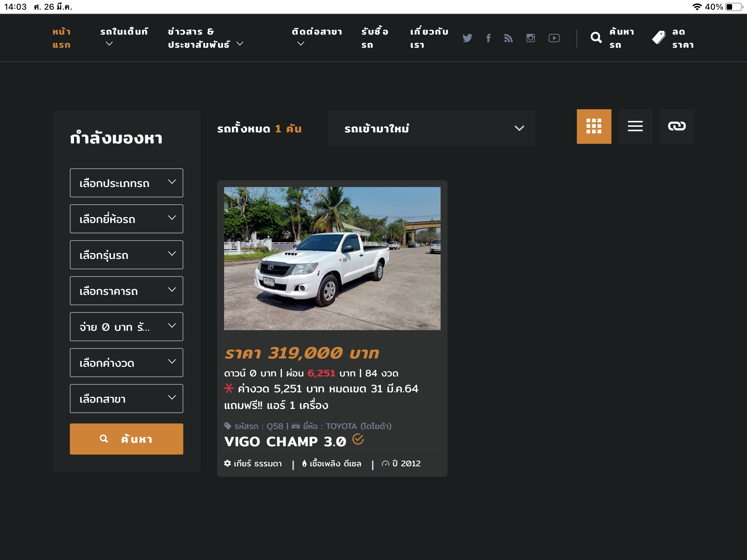Click the chain link view icon
The image size is (747, 560).
[677, 127]
